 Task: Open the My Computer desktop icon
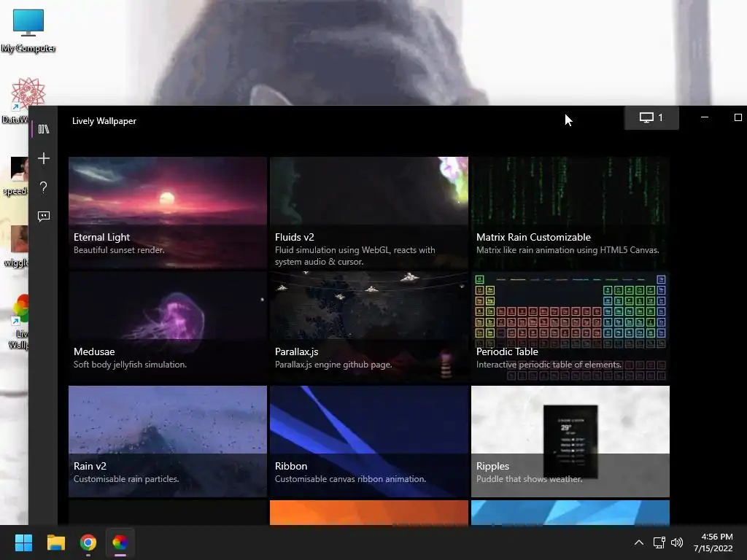pos(28,31)
